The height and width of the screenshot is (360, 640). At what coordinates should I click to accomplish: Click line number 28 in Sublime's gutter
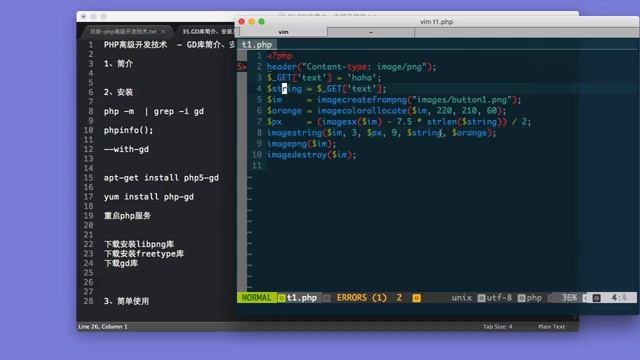pyautogui.click(x=89, y=301)
